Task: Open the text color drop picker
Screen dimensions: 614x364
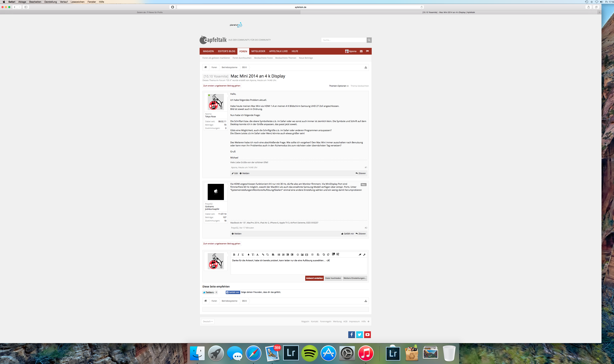Action: coord(248,255)
